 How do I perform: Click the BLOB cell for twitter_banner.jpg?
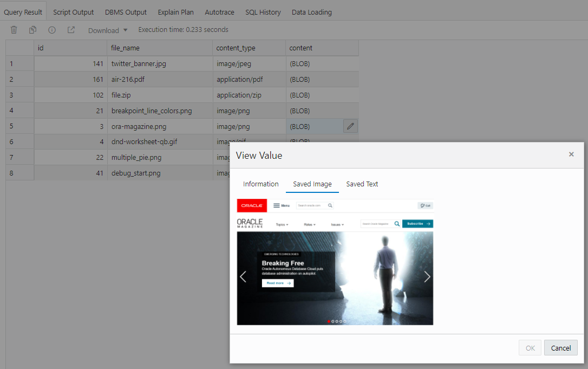[323, 64]
